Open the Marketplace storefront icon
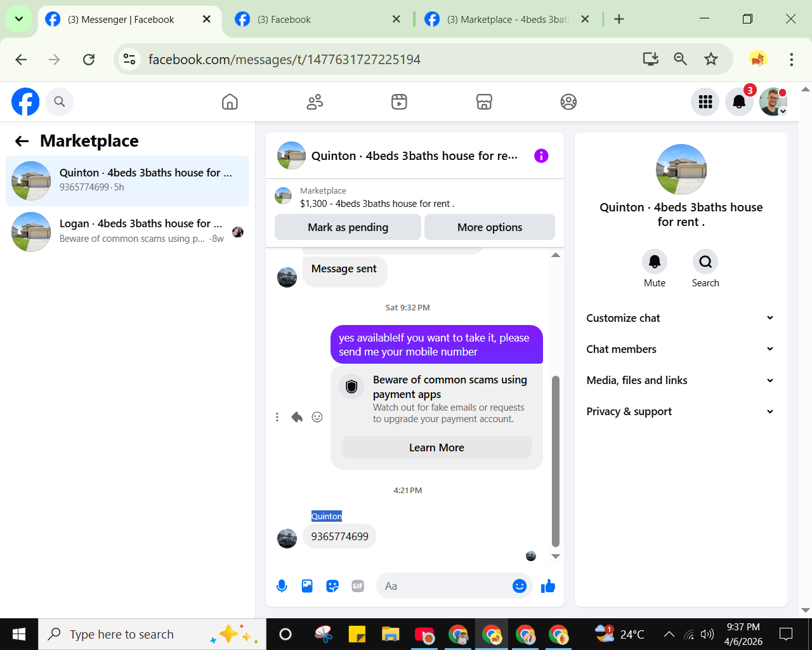 [484, 102]
